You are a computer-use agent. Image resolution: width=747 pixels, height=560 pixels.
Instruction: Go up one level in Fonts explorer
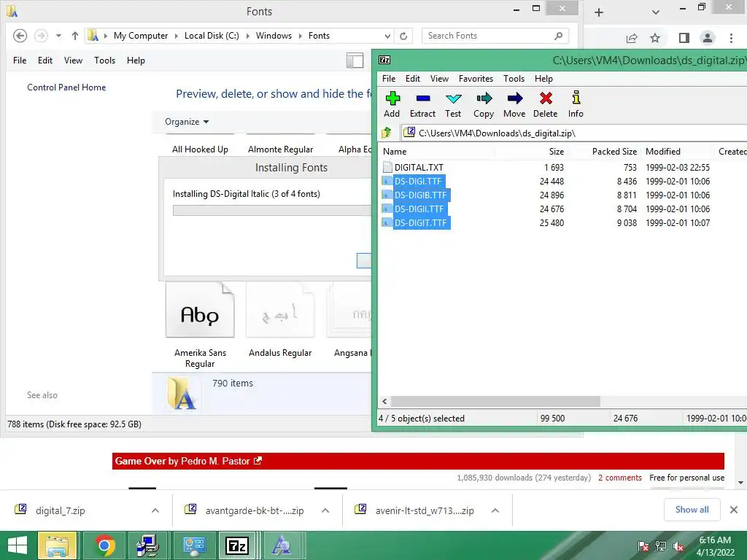pos(75,36)
